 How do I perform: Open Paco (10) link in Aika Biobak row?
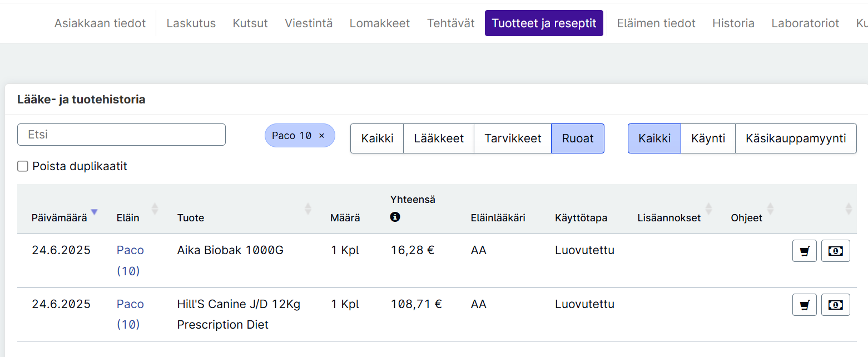click(130, 260)
